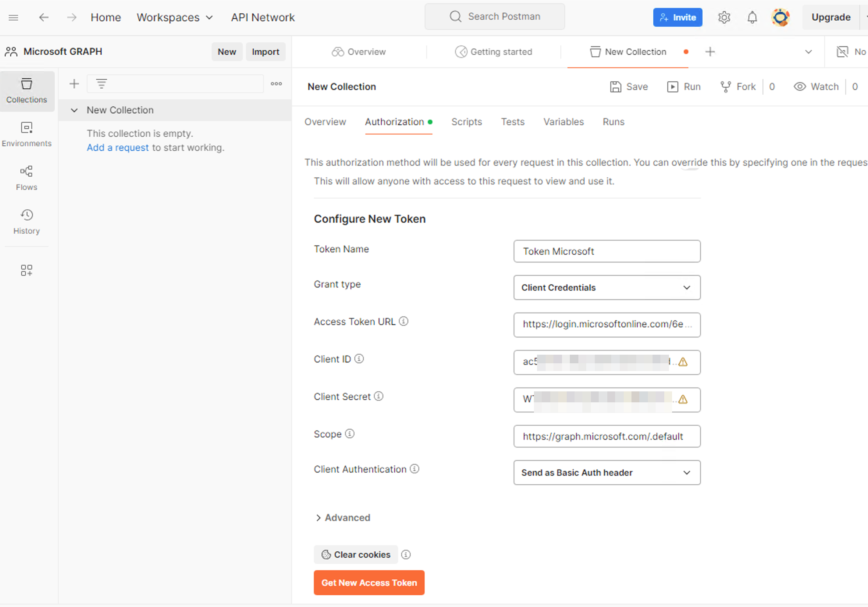Viewport: 868px width, 607px height.
Task: Switch to the Scripts tab
Action: (x=466, y=122)
